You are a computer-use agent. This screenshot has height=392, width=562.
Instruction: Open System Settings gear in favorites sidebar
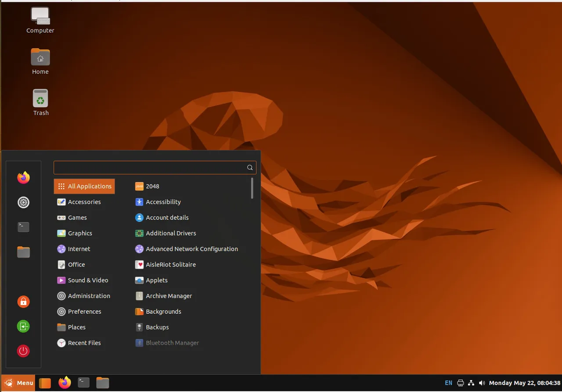coord(23,202)
